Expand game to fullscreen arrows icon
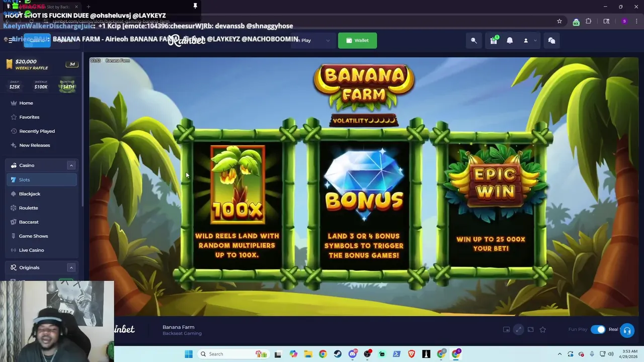Image resolution: width=644 pixels, height=362 pixels. [518, 329]
